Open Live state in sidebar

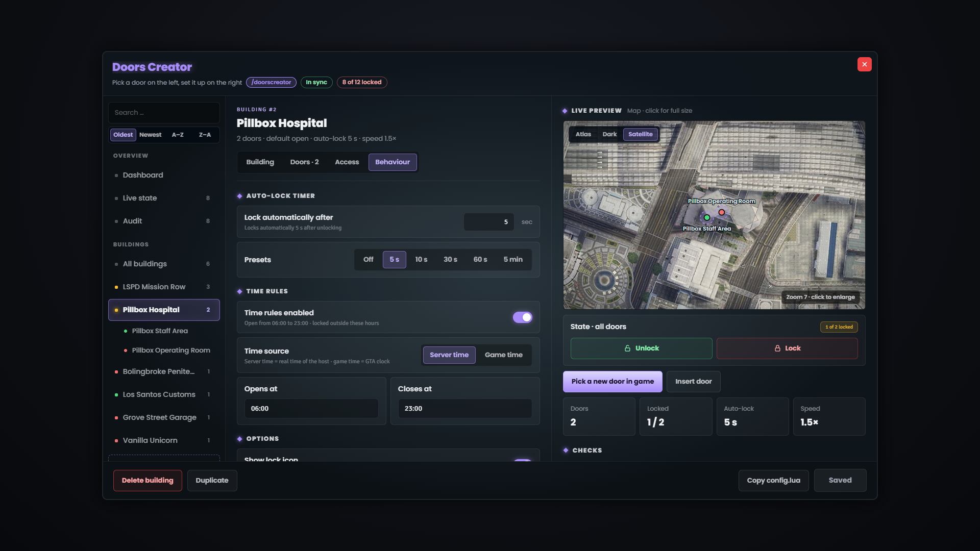(164, 198)
